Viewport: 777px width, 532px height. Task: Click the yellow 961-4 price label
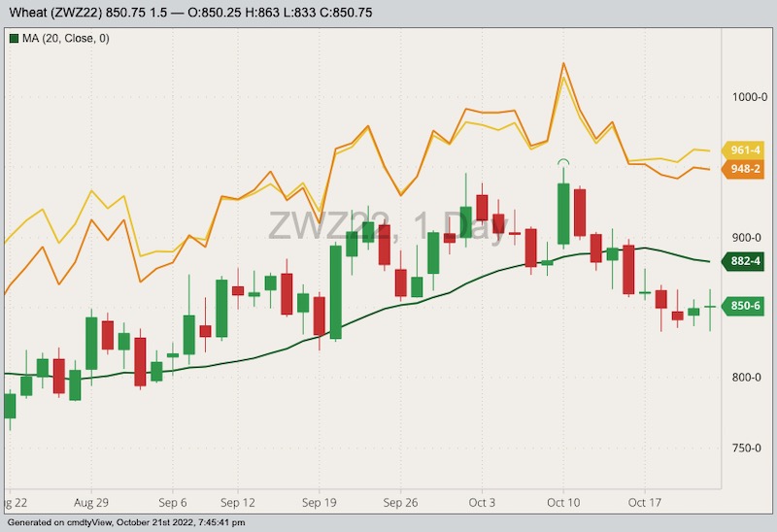743,150
